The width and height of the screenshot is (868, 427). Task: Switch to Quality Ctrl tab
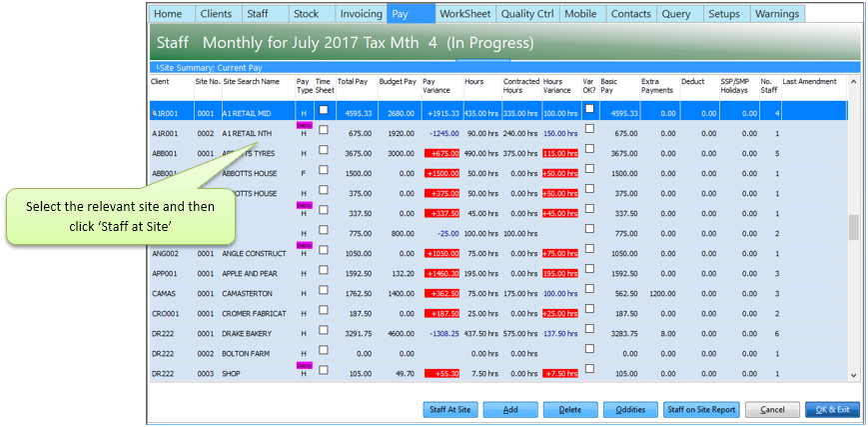528,14
